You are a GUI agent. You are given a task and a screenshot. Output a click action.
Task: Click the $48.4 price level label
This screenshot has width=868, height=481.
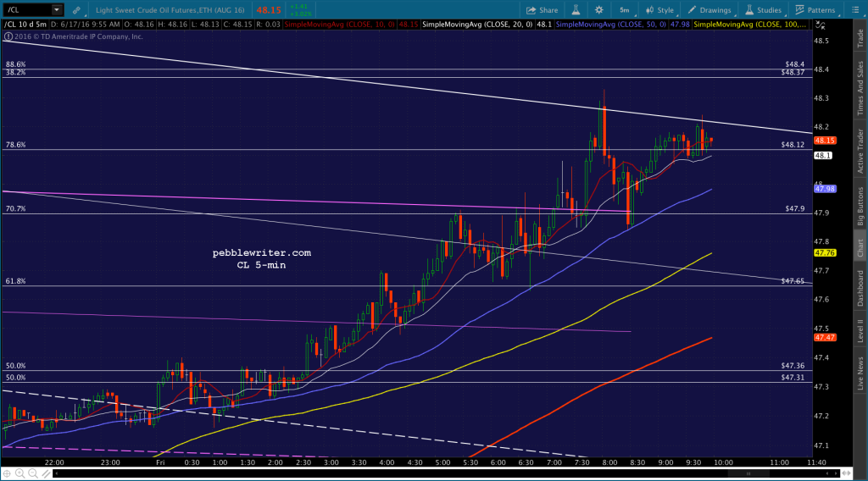point(795,64)
